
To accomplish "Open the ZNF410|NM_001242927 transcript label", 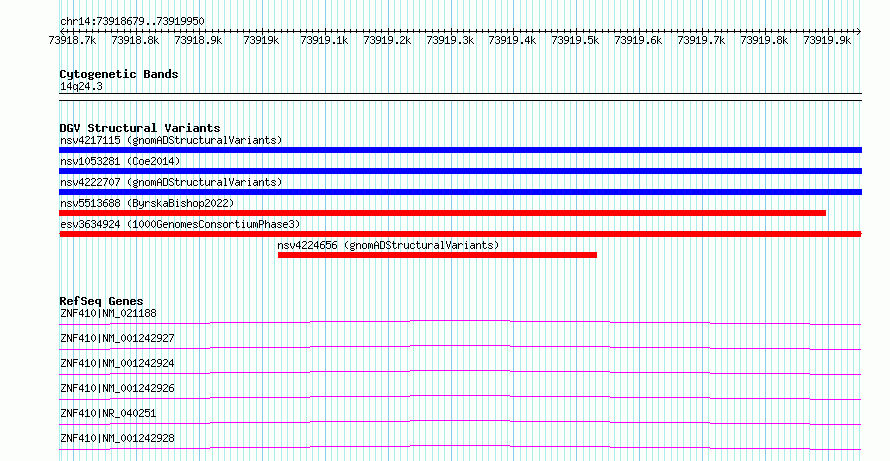I will click(x=117, y=338).
